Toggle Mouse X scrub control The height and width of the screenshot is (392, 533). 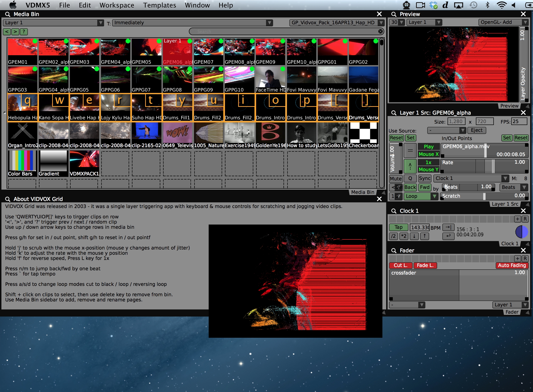click(x=428, y=154)
